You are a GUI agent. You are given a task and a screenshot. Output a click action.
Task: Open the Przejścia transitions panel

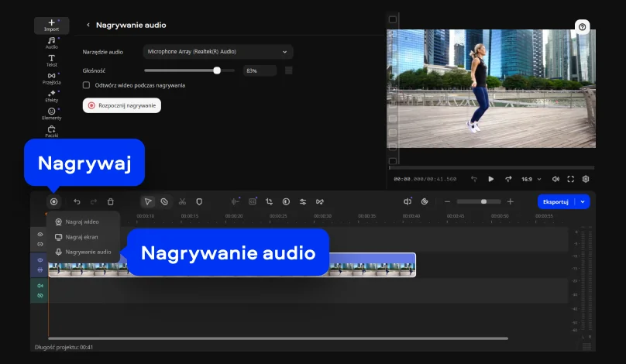click(52, 78)
